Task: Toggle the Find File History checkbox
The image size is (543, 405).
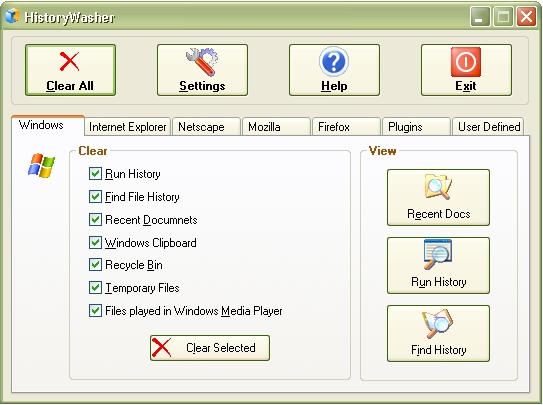Action: tap(95, 197)
